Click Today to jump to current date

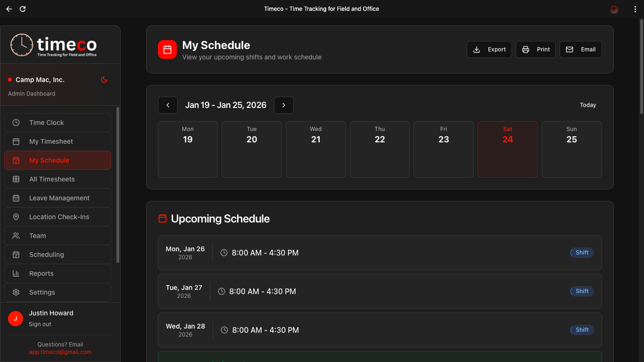tap(587, 105)
